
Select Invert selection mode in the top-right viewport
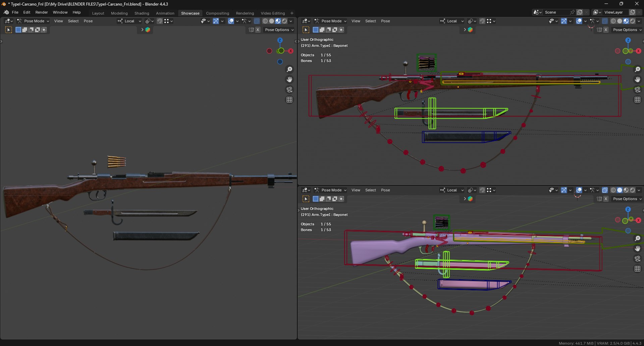pos(335,30)
